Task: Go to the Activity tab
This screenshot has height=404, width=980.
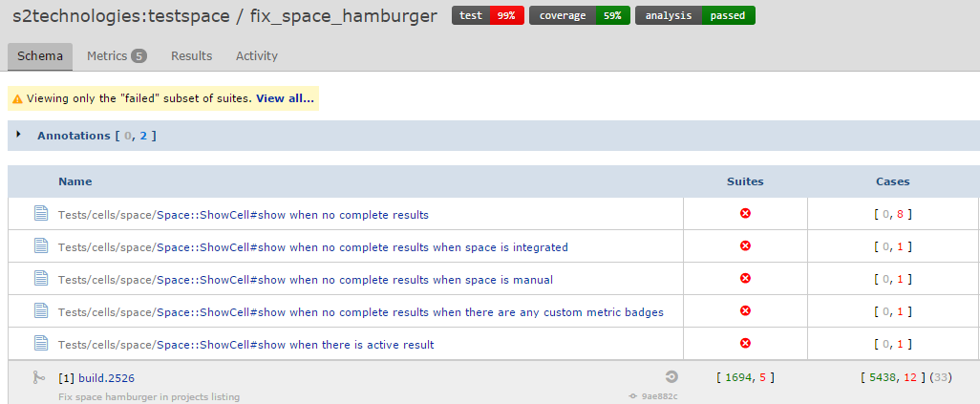Action: click(x=257, y=56)
